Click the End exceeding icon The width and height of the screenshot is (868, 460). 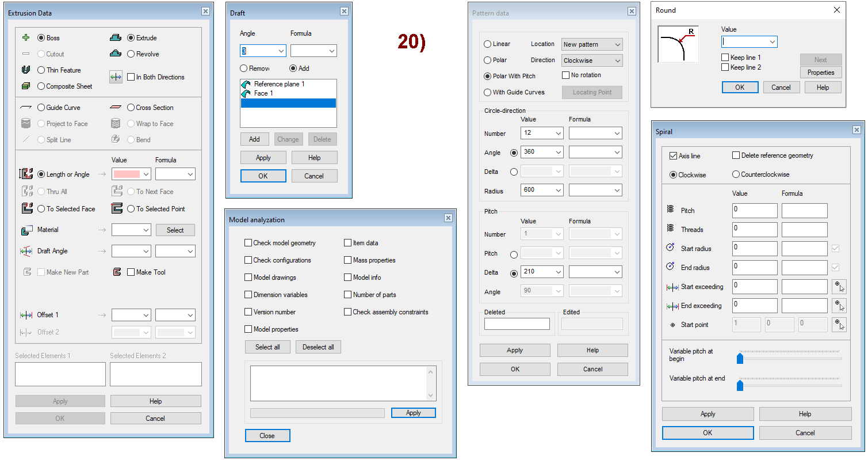pos(671,306)
